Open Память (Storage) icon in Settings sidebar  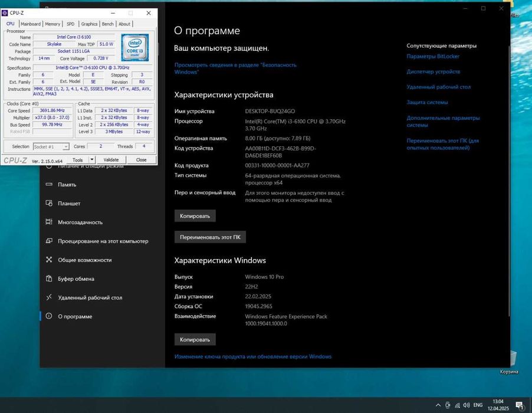click(49, 184)
